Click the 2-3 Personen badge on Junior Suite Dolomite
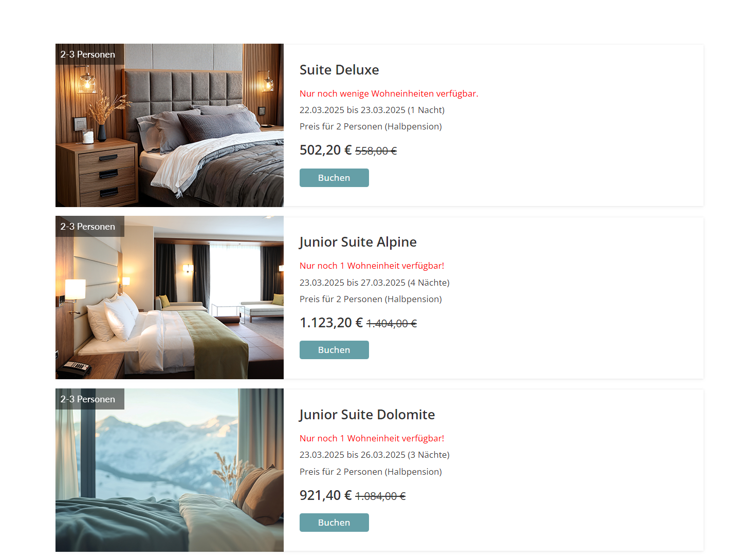This screenshot has width=756, height=558. click(x=90, y=399)
